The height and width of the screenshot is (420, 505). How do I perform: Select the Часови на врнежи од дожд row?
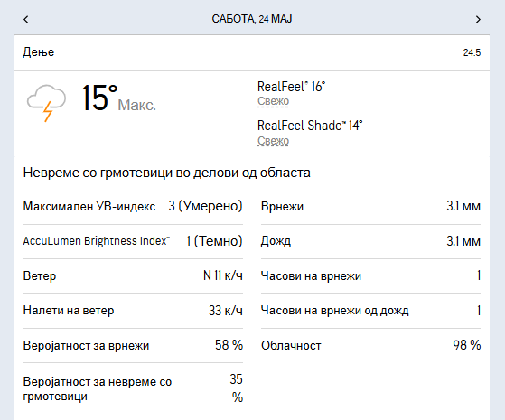(370, 311)
